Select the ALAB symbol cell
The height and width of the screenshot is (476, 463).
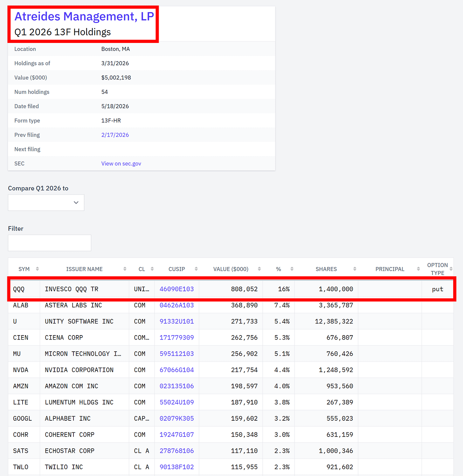click(24, 305)
